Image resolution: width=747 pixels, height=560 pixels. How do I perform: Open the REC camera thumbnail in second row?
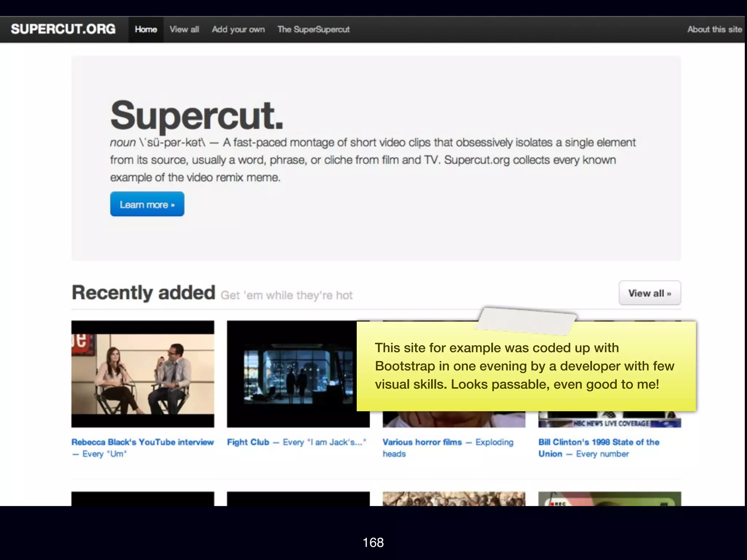(x=609, y=499)
